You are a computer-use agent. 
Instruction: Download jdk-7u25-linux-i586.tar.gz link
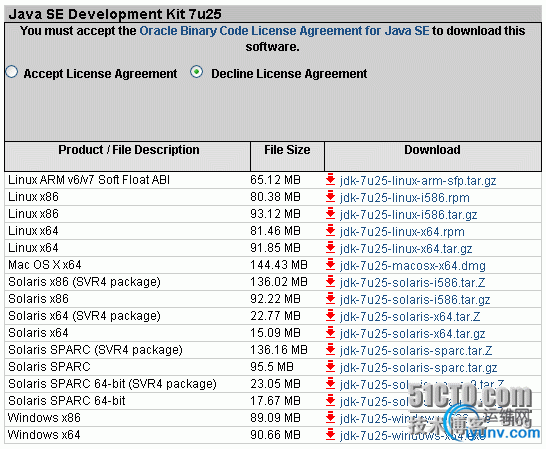(408, 215)
